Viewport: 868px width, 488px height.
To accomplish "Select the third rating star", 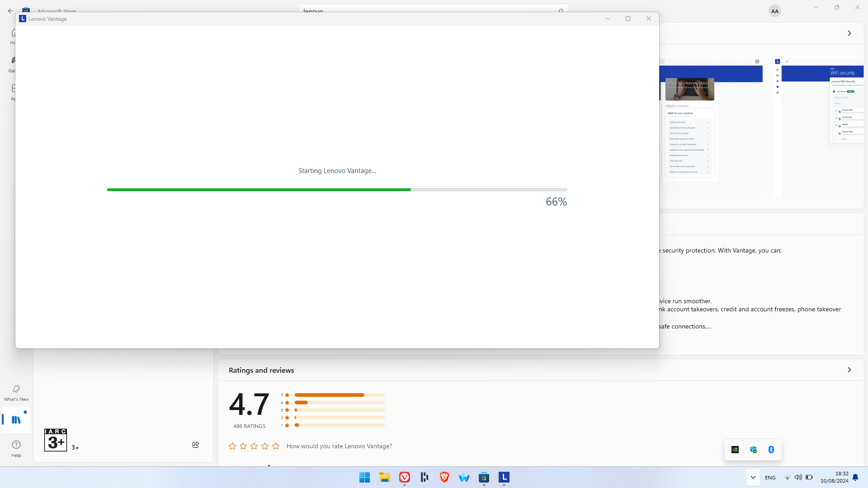I will click(254, 446).
